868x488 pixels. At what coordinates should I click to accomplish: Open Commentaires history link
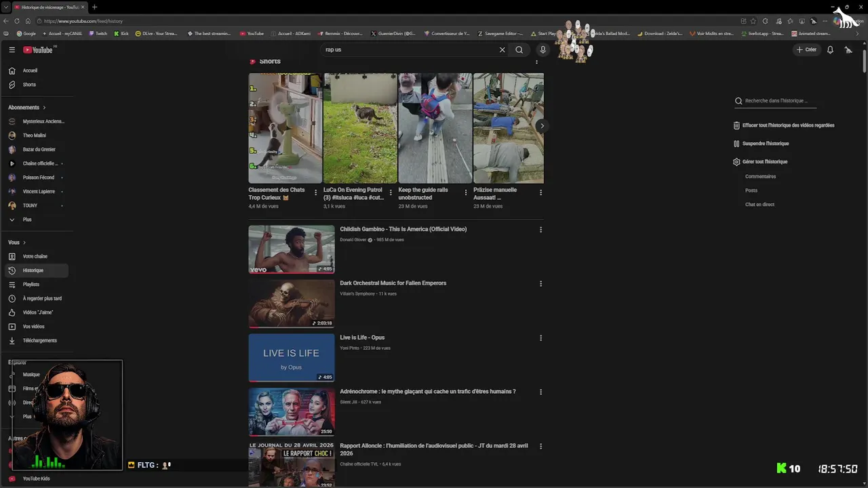point(760,176)
